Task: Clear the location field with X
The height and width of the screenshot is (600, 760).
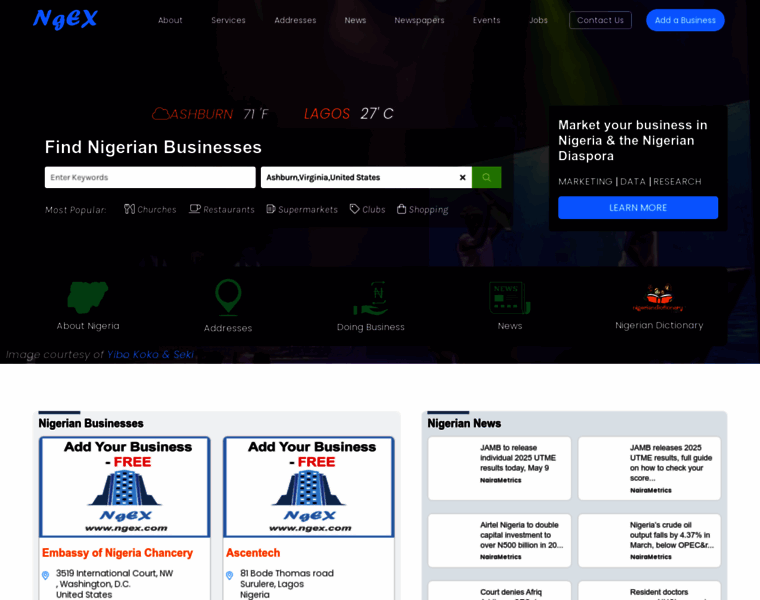Action: coord(462,177)
